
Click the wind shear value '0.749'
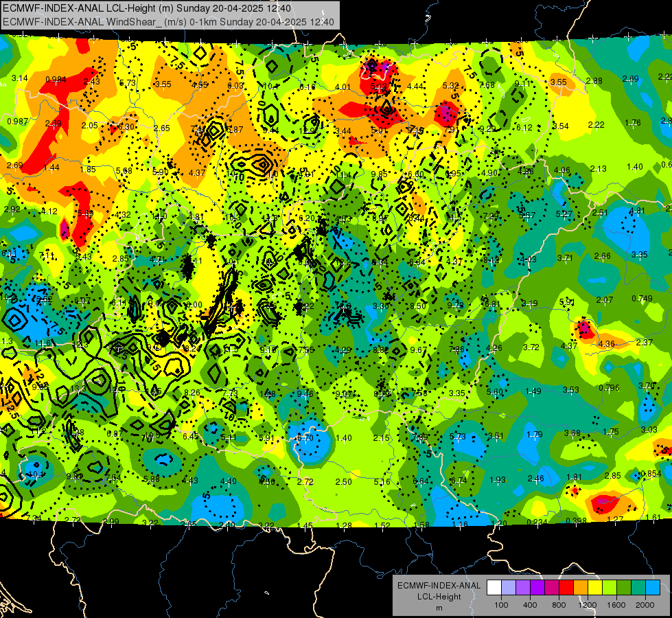[x=642, y=299]
